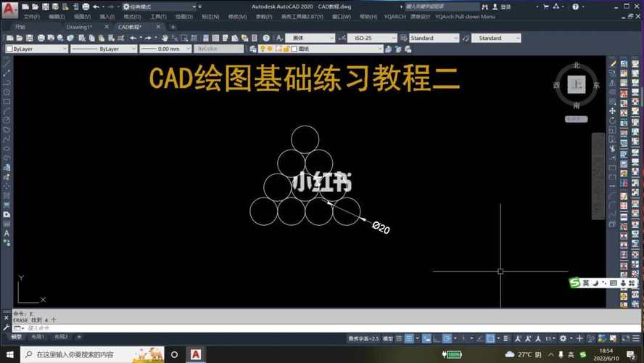644x363 pixels.
Task: Click the workspace switching gear icon
Action: pos(563,338)
